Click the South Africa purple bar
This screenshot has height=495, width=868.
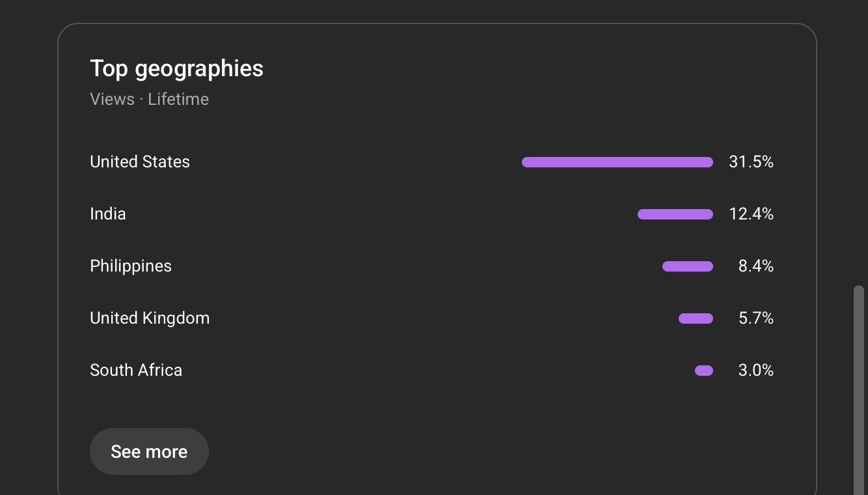coord(703,371)
